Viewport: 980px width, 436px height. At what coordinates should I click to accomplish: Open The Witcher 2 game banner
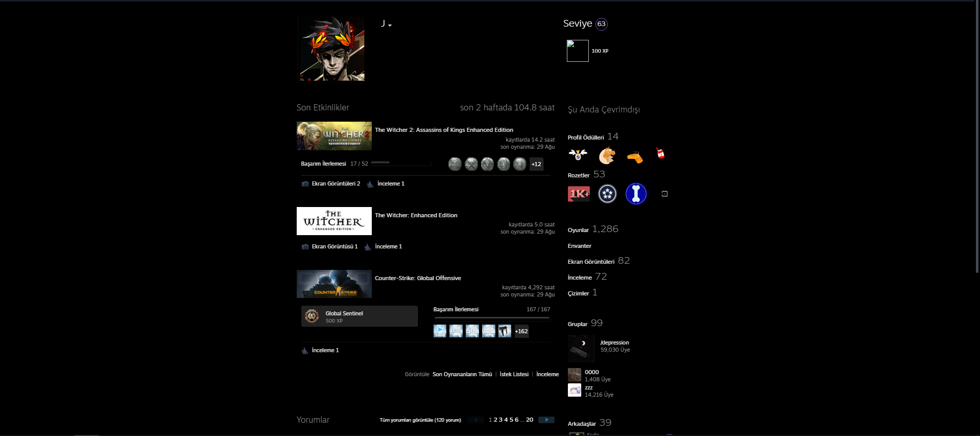pos(334,136)
